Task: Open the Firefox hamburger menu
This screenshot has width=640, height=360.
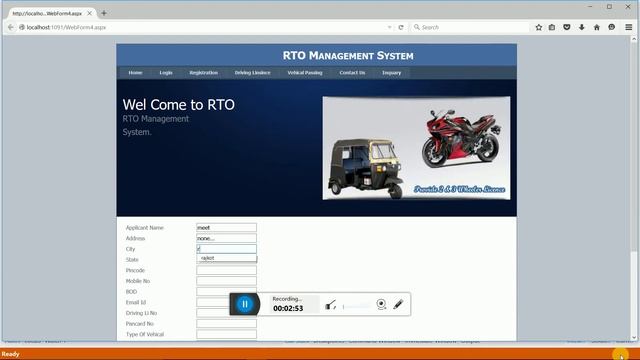Action: click(629, 27)
